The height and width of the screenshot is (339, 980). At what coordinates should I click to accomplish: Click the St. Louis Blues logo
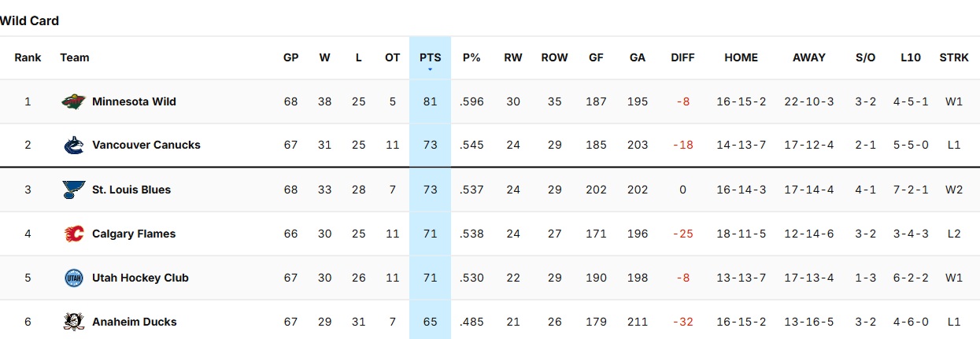click(73, 190)
